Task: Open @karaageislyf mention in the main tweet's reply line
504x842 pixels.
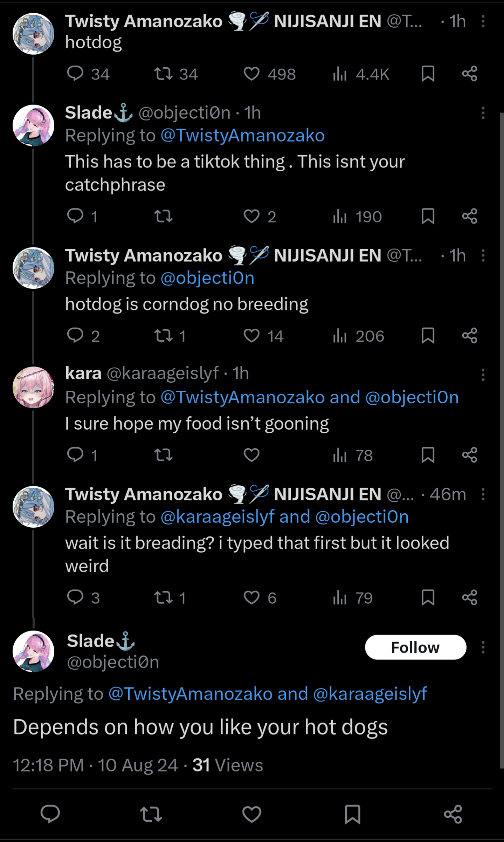Action: tap(370, 693)
